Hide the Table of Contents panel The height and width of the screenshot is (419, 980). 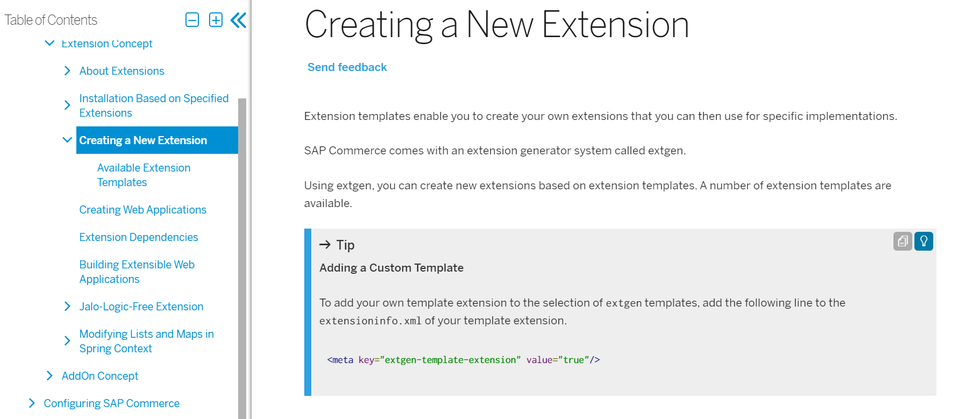tap(238, 20)
